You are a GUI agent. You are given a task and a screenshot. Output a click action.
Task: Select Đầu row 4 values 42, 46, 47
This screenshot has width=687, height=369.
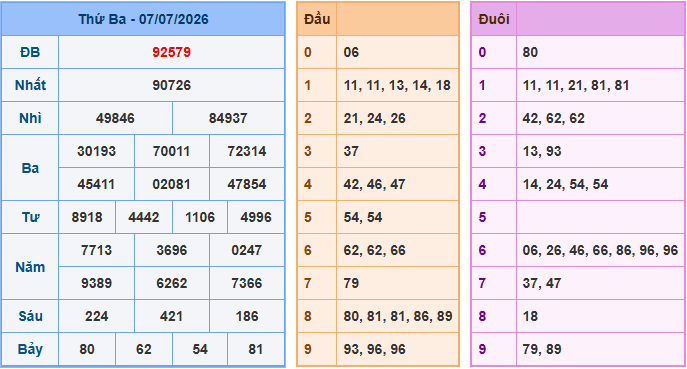375,184
